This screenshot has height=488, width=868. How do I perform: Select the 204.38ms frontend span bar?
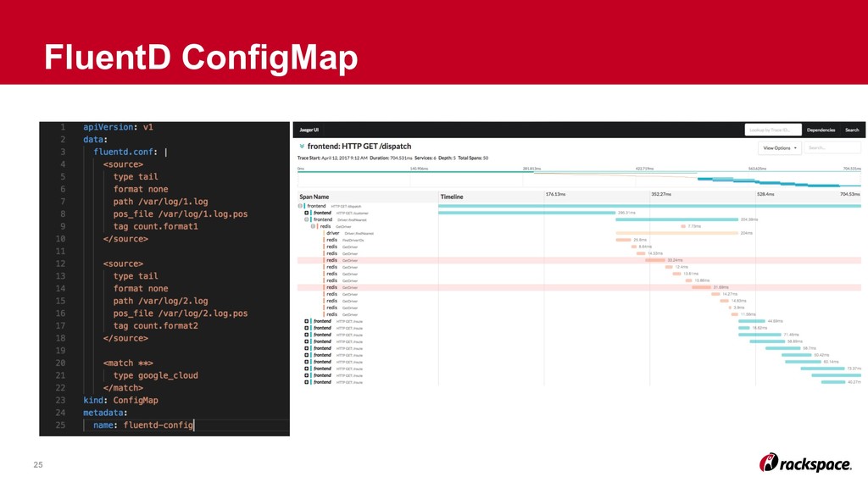tap(676, 219)
